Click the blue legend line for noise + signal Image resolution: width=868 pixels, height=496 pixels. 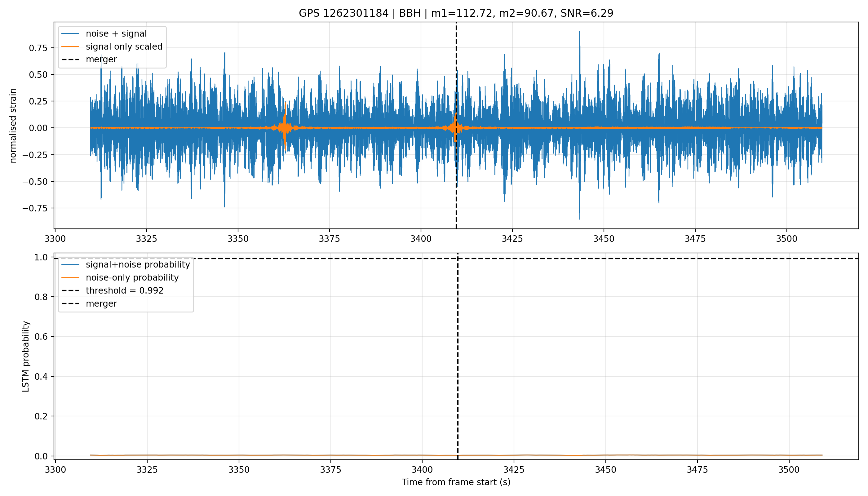(70, 34)
